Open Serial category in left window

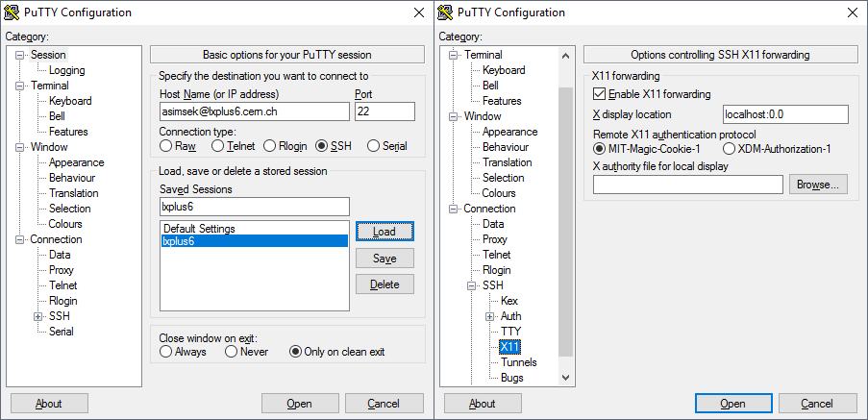tap(61, 332)
